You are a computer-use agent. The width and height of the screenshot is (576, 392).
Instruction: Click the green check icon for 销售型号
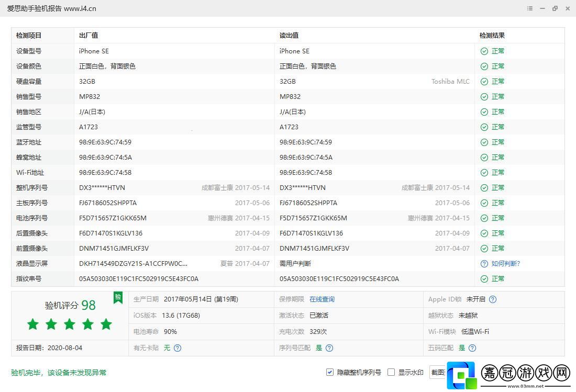pos(484,96)
